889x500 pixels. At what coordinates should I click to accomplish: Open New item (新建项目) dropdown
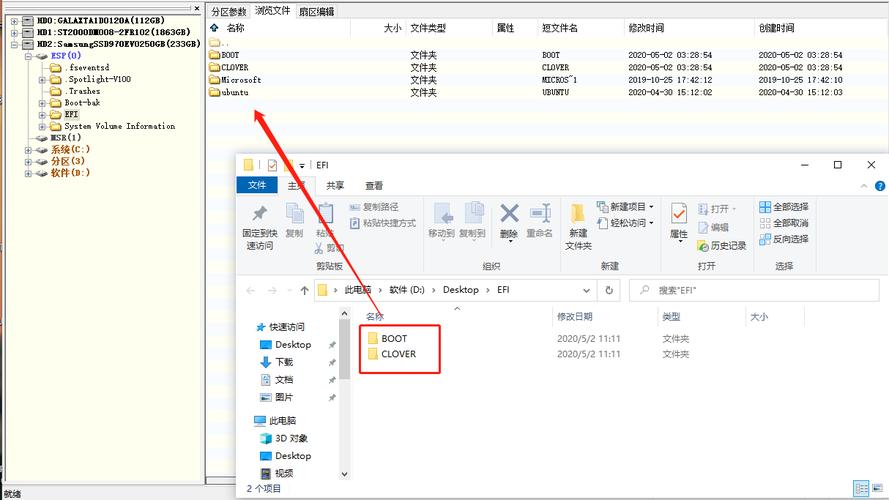(x=626, y=207)
